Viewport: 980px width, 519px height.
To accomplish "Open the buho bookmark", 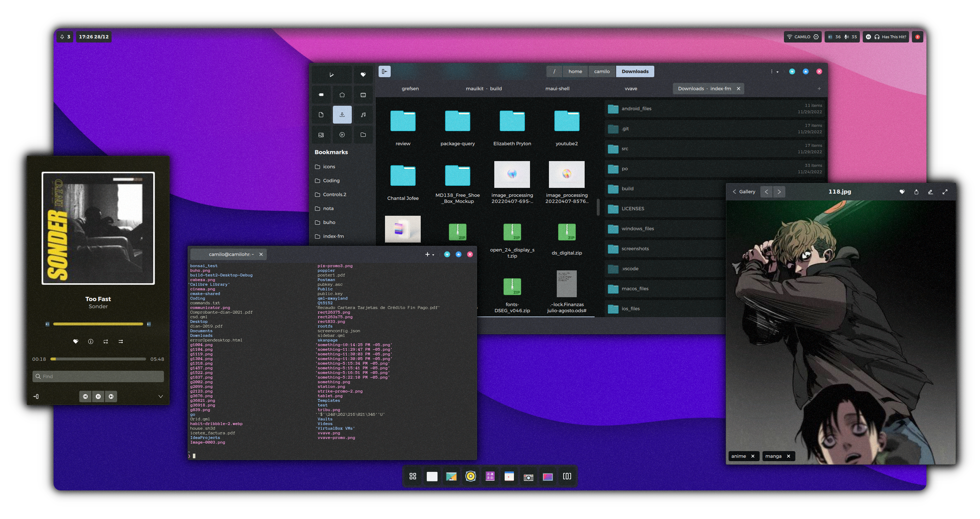I will pos(342,222).
